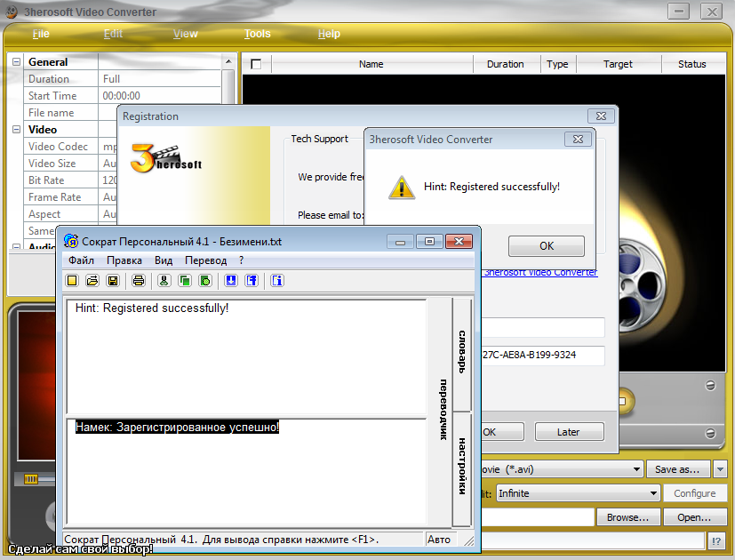Click the Configure button
The width and height of the screenshot is (735, 560).
pyautogui.click(x=695, y=493)
